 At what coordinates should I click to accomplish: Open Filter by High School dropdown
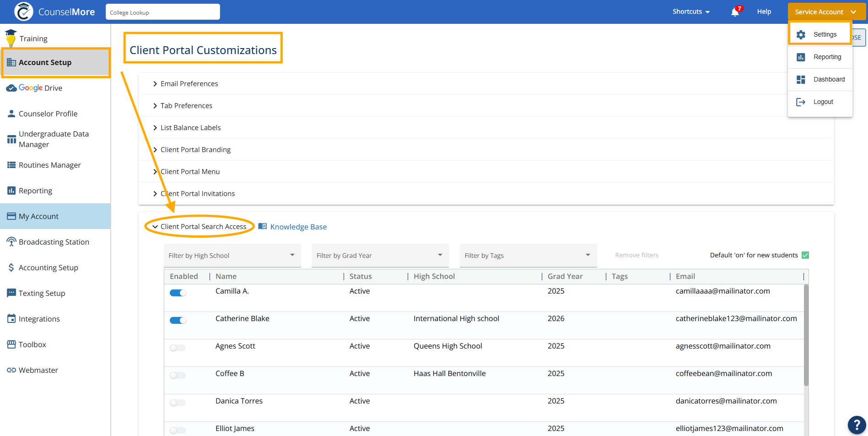pos(232,256)
